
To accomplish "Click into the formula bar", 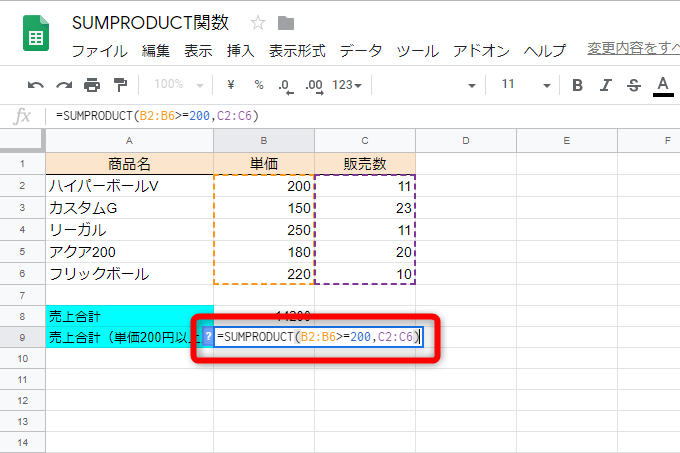I will pos(364,116).
